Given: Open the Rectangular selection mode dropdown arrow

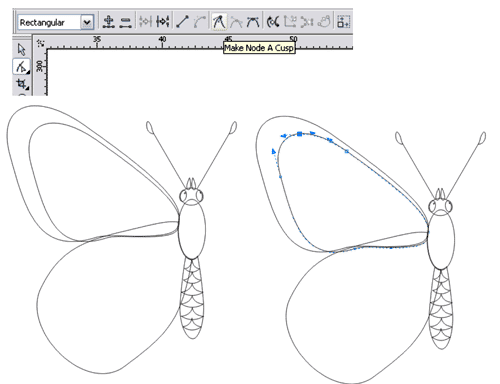Looking at the screenshot, I should (x=87, y=22).
